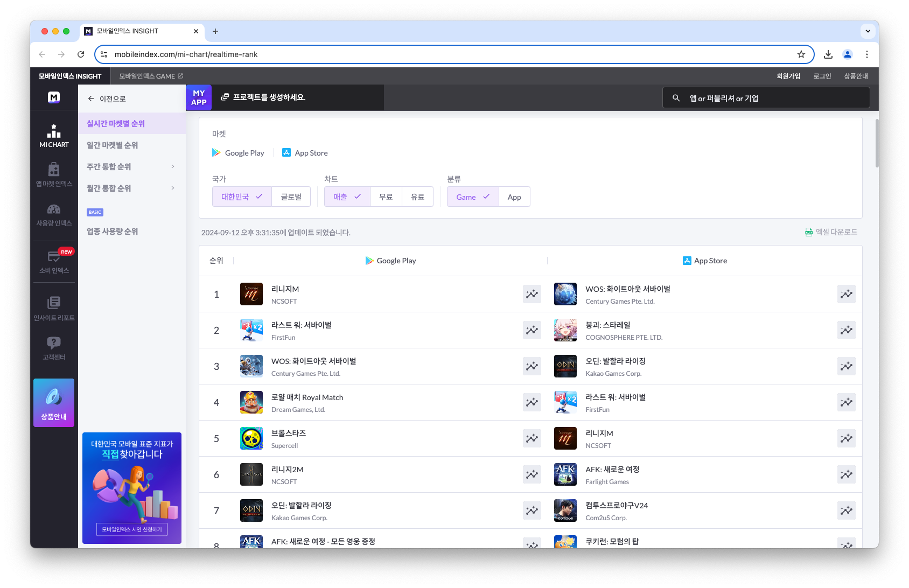Open trend chart for App Store WOS row
Image resolution: width=909 pixels, height=588 pixels.
(x=847, y=294)
